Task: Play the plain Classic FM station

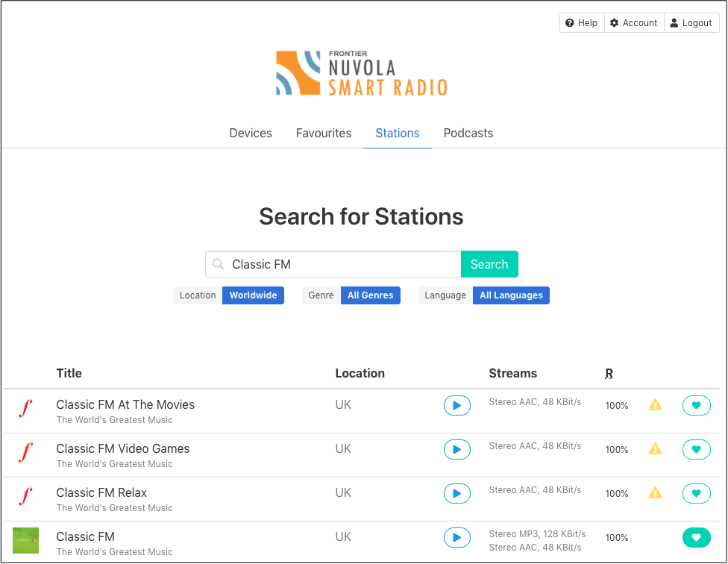Action: point(456,538)
